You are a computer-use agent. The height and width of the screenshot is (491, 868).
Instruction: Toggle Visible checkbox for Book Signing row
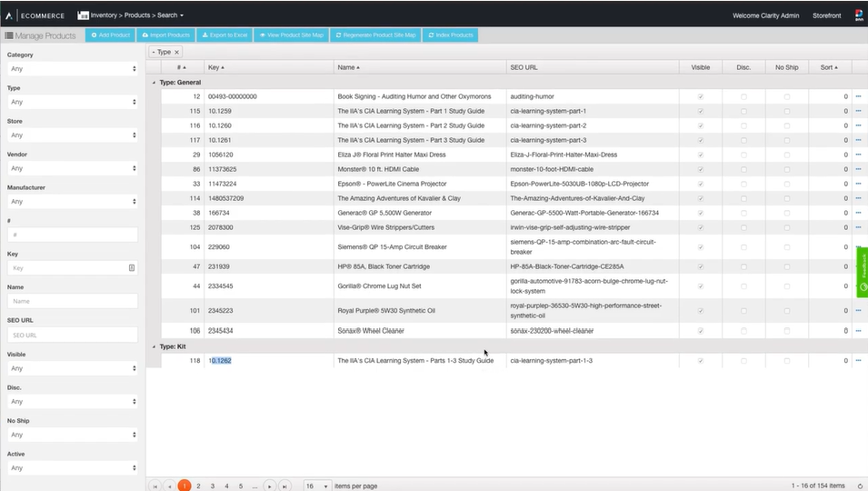tap(700, 96)
